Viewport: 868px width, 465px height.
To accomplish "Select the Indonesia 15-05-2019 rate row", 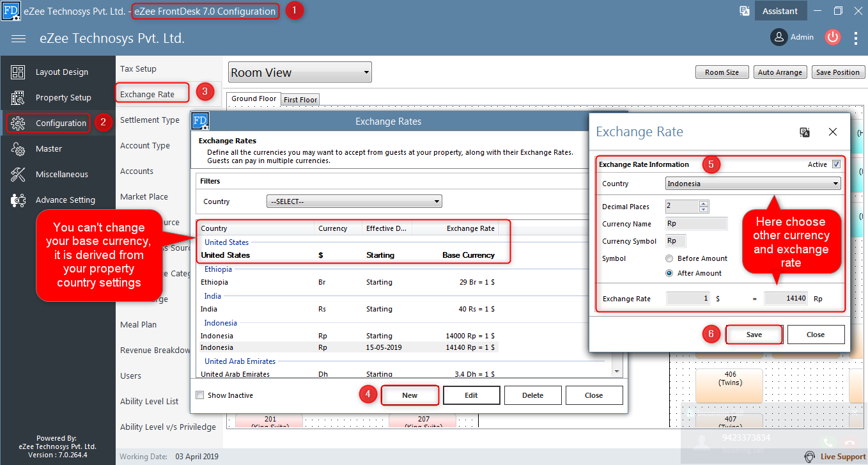I will (x=348, y=347).
